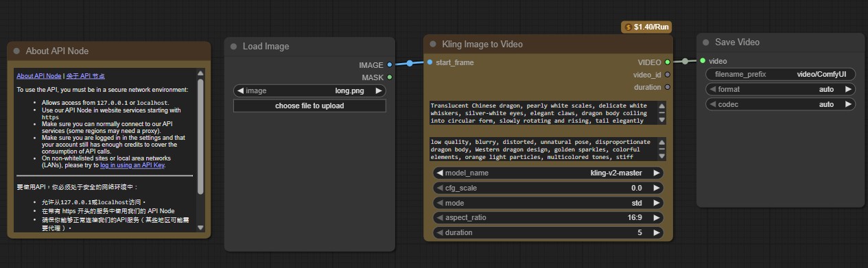
Task: Switch model_name to next option
Action: coord(657,173)
